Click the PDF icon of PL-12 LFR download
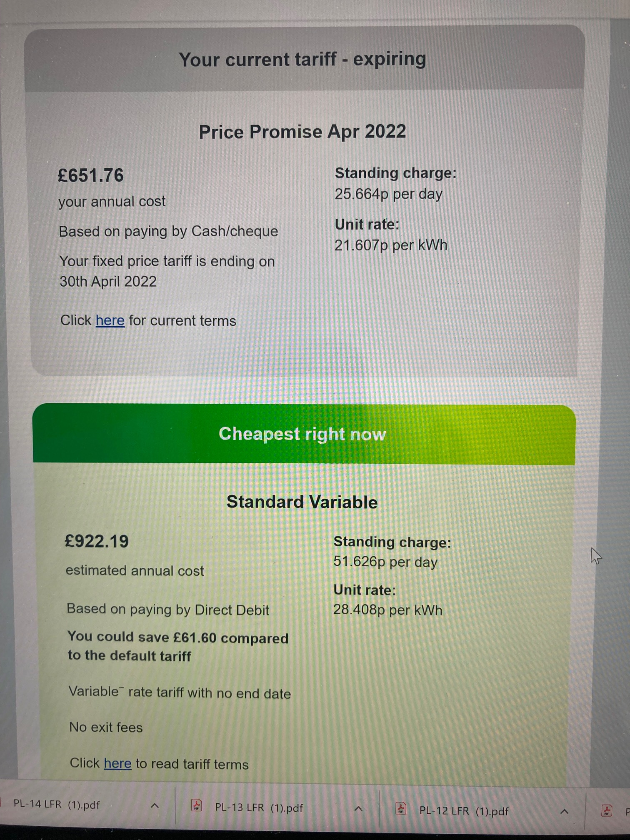 click(x=400, y=808)
